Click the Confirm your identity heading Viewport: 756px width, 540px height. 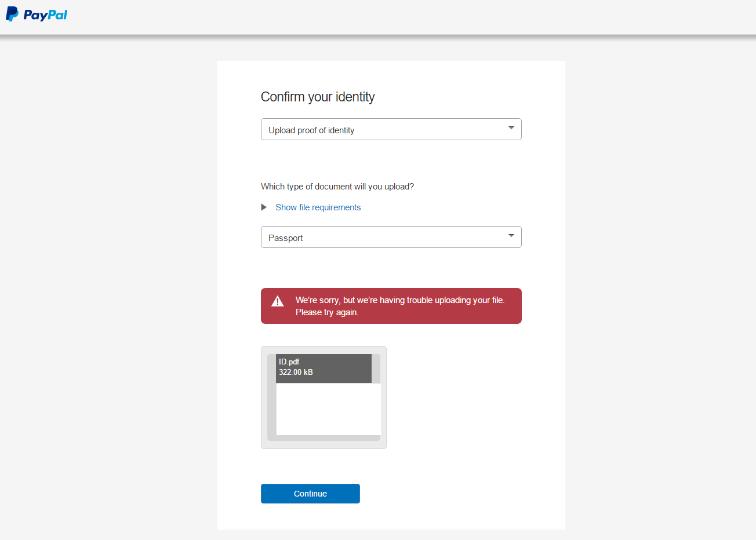point(318,97)
